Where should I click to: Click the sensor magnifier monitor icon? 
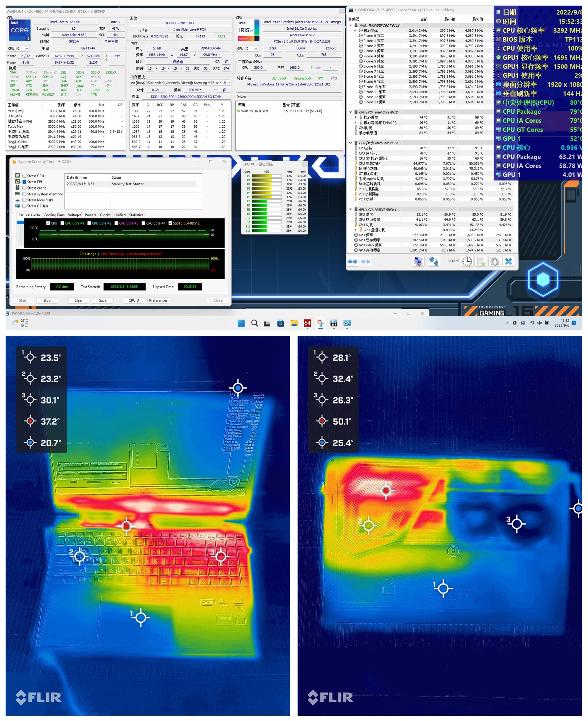pos(418,261)
